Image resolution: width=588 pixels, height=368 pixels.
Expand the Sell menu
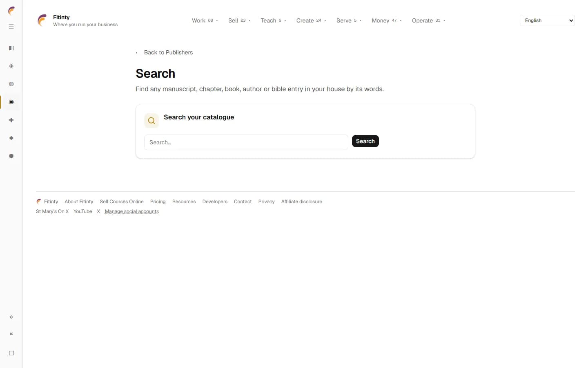point(239,20)
